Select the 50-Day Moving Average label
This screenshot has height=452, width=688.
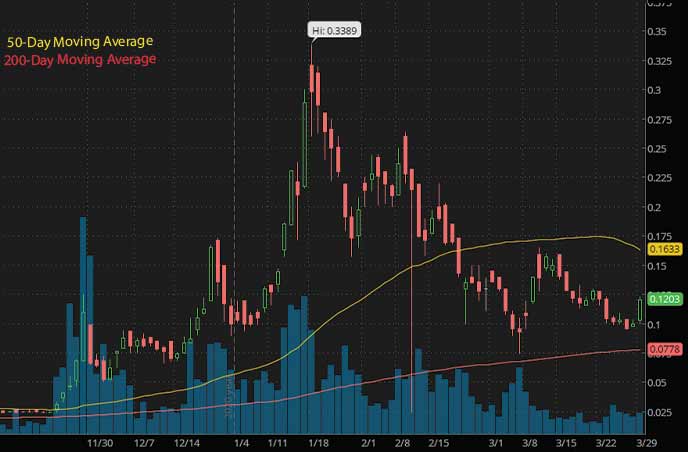(80, 42)
